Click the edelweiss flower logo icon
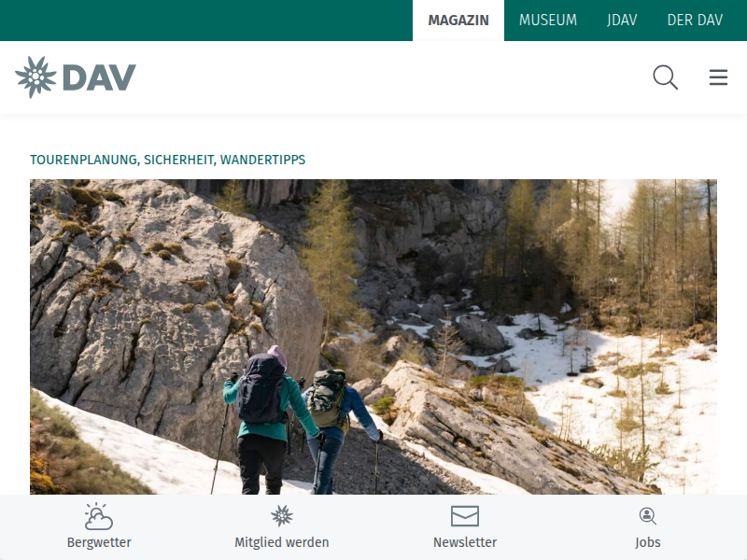The image size is (747, 560). 35,77
